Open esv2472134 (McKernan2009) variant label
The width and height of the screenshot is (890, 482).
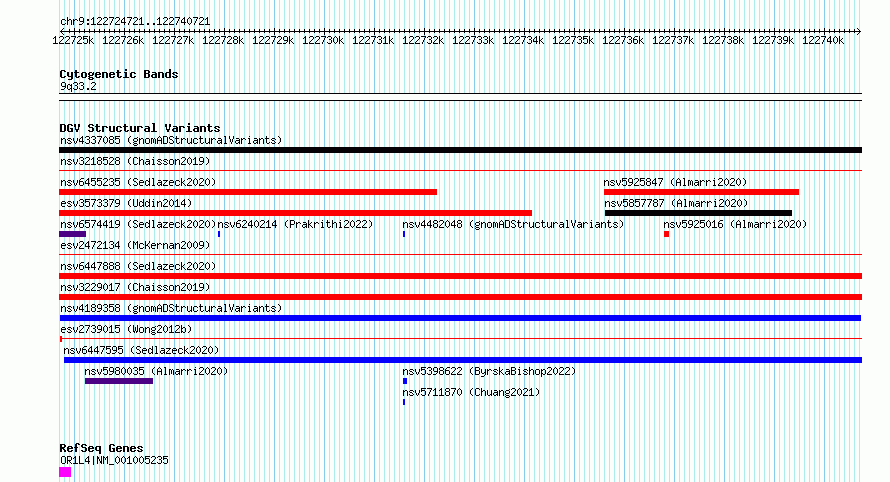(x=135, y=245)
